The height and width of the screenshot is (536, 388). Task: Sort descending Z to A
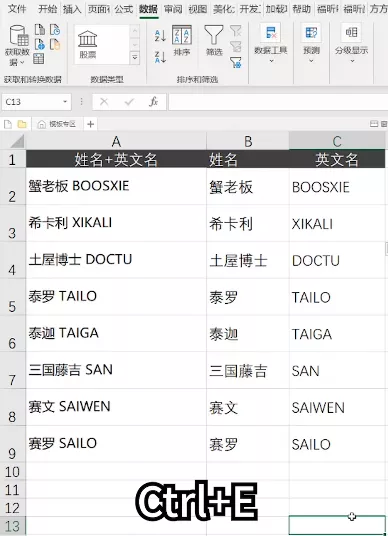[x=160, y=57]
